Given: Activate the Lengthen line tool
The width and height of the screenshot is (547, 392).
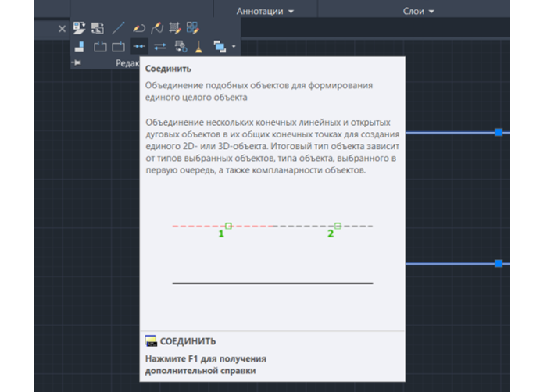Looking at the screenshot, I should tap(119, 28).
